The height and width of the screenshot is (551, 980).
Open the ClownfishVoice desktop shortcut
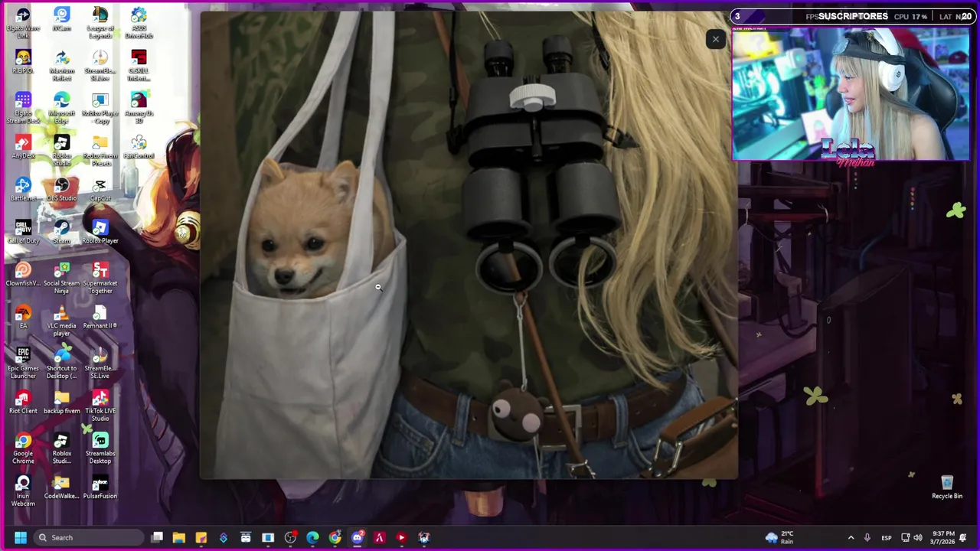point(23,275)
